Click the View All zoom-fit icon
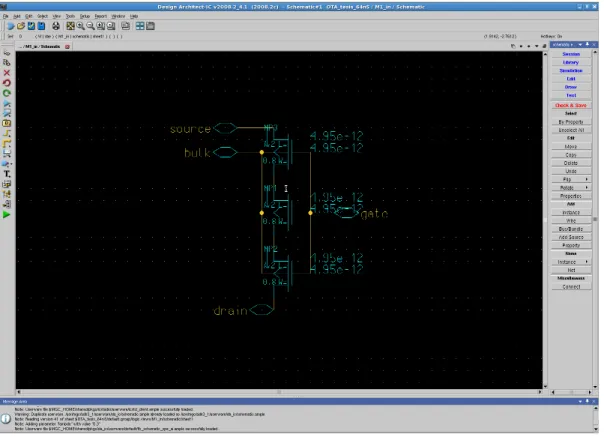This screenshot has height=437, width=604. point(70,26)
